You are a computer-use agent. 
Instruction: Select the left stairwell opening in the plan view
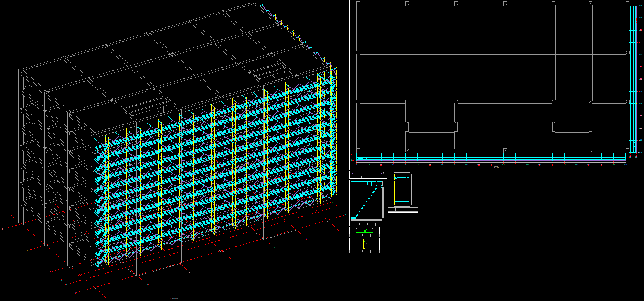(x=431, y=126)
